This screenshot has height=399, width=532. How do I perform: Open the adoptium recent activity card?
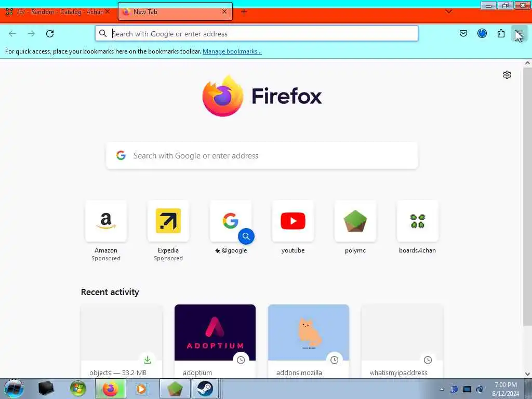[x=215, y=341]
